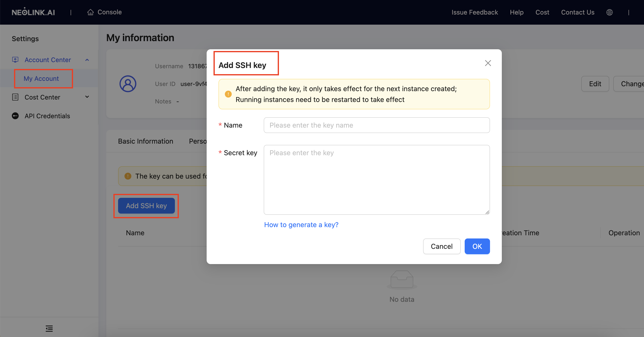Image resolution: width=644 pixels, height=337 pixels.
Task: Click the Notes label
Action: (x=163, y=101)
